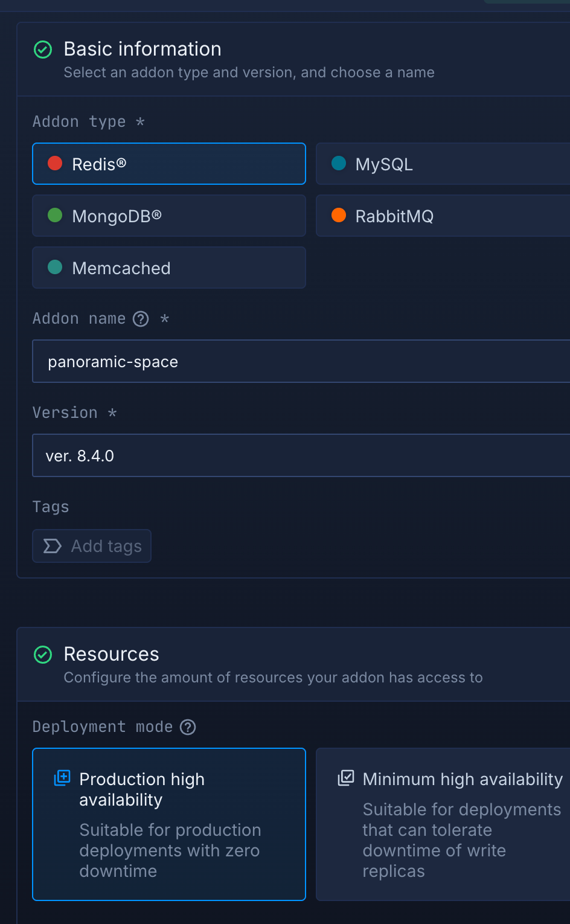570x924 pixels.
Task: Click the red Redis dot icon
Action: point(55,164)
